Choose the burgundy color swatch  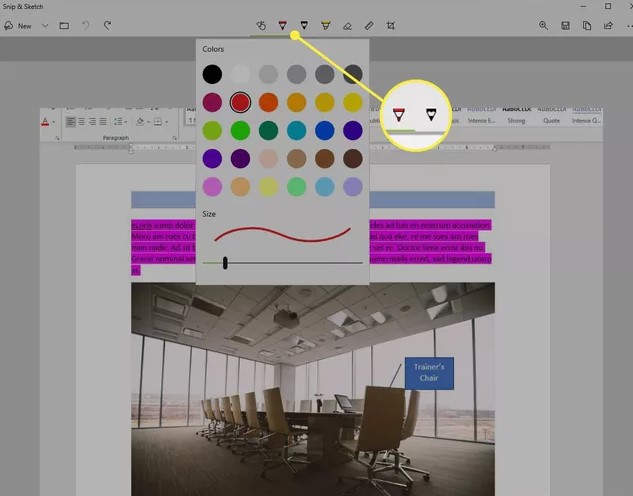point(212,103)
